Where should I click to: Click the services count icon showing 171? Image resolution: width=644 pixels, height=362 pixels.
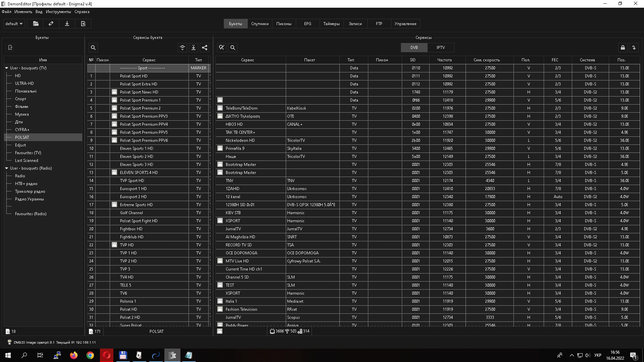click(91, 331)
